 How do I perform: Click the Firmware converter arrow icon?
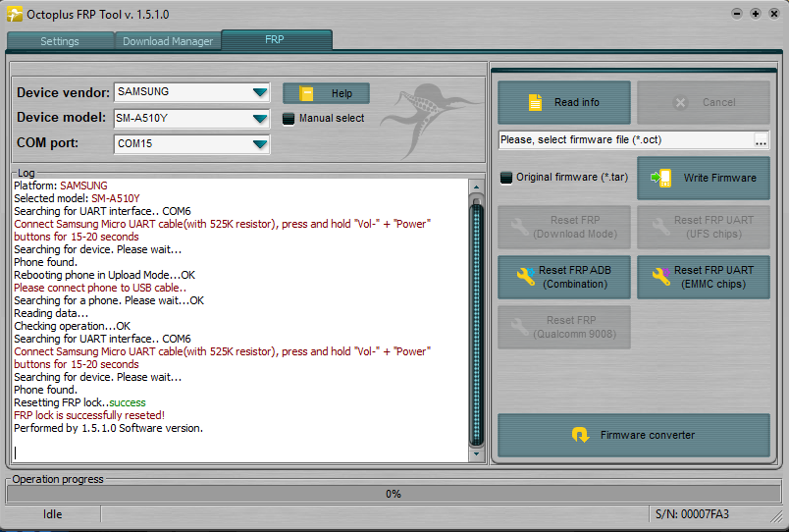click(580, 435)
